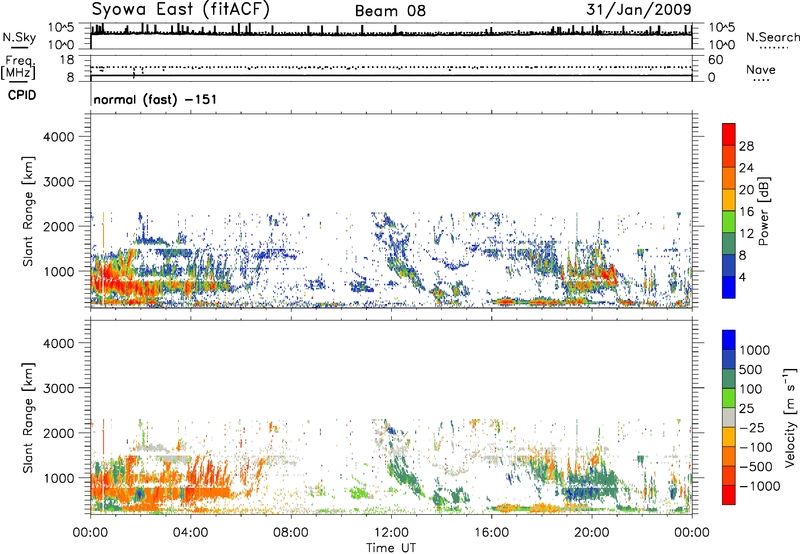800x554 pixels.
Task: Click the right '10^0' noise axis tick
Action: coord(721,45)
